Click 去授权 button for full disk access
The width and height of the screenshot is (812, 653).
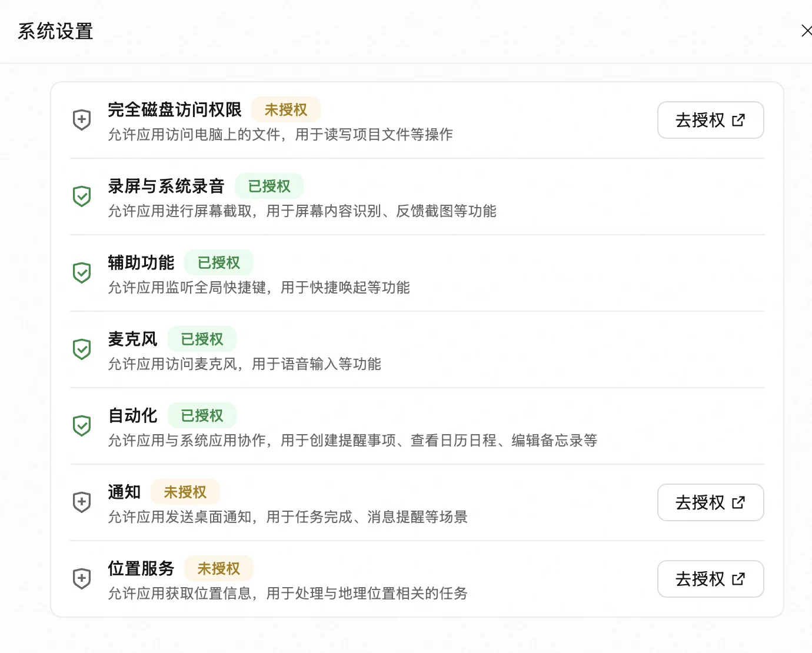tap(710, 120)
